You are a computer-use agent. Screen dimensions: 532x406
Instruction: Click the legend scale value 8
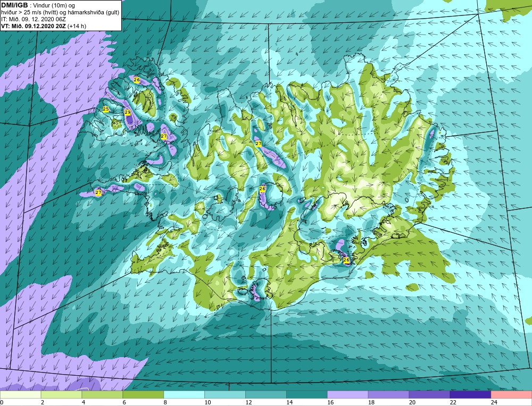165,402
